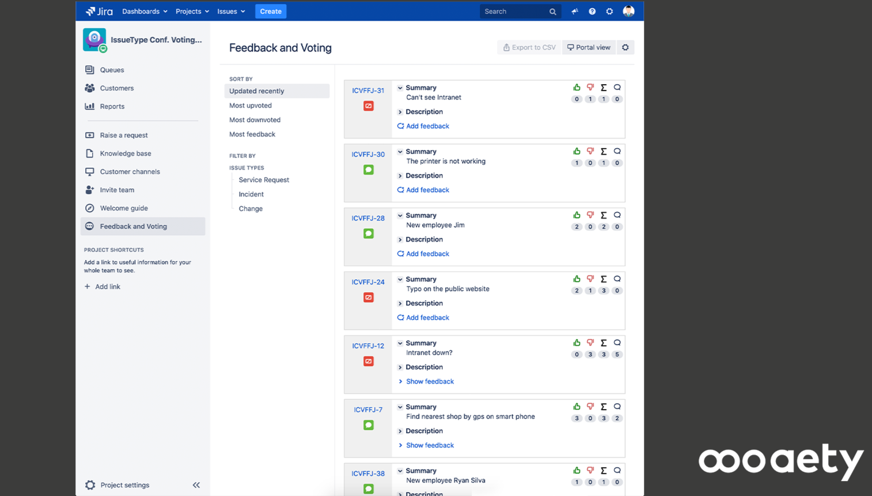
Task: Click the comment bubble icon on ICVFFJ-28
Action: point(617,215)
